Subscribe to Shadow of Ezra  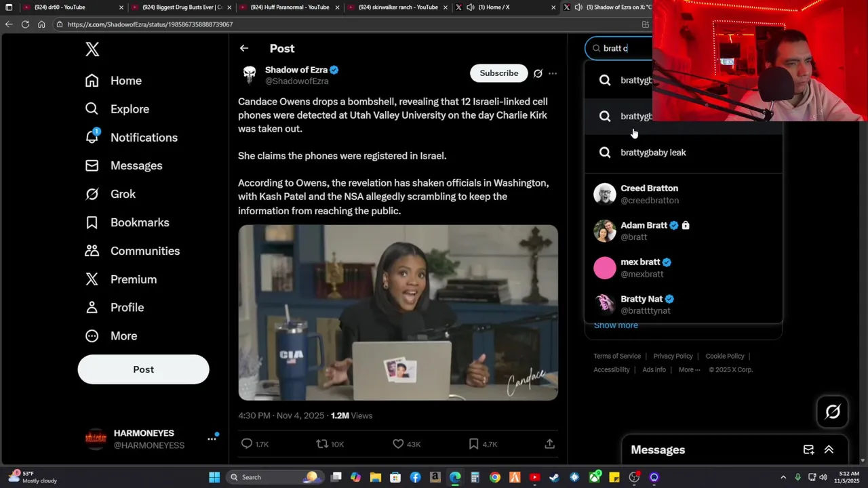[x=499, y=73]
